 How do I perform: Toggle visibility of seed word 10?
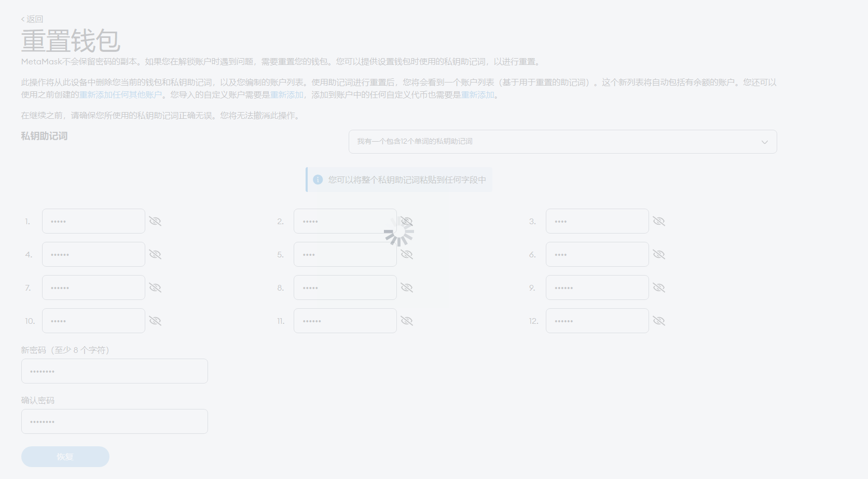click(x=155, y=321)
